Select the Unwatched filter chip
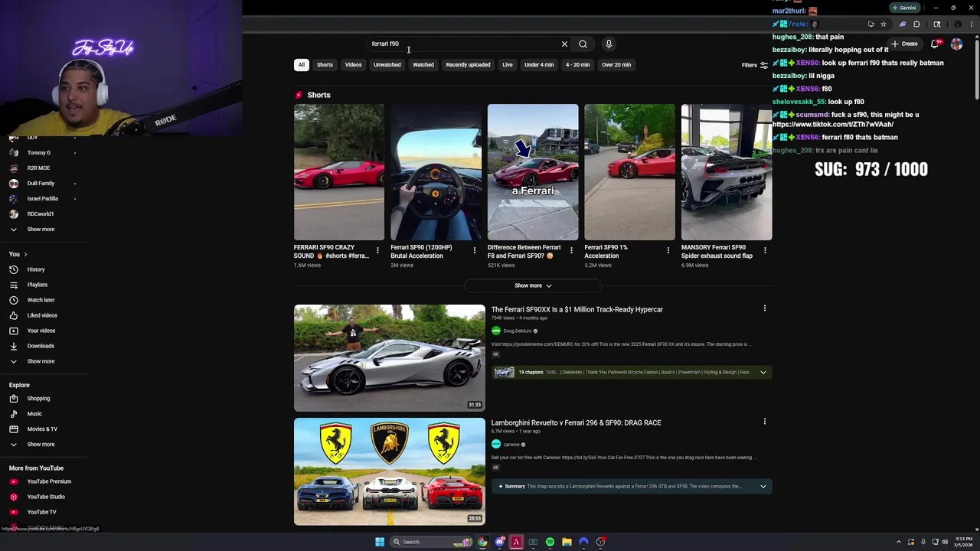 (x=387, y=64)
